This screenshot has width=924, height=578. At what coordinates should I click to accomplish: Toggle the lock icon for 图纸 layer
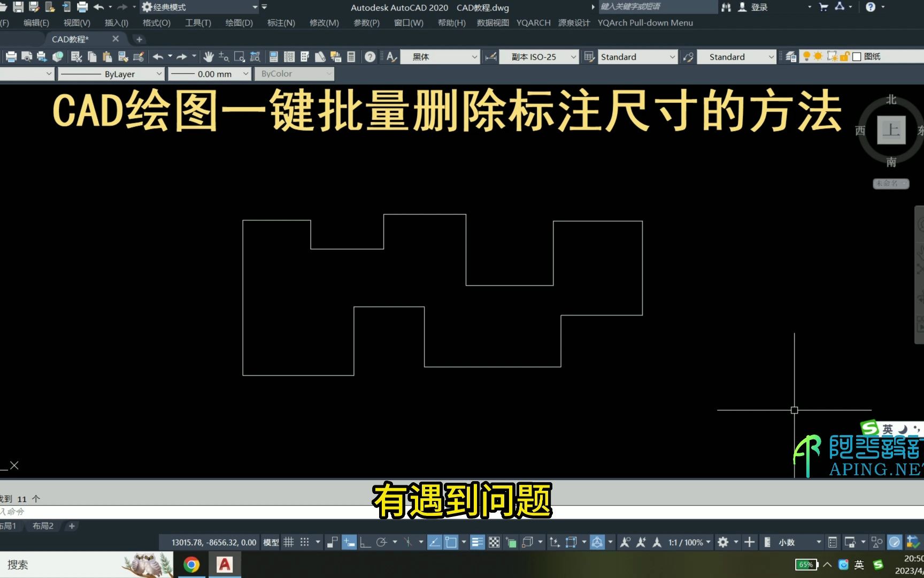click(845, 56)
